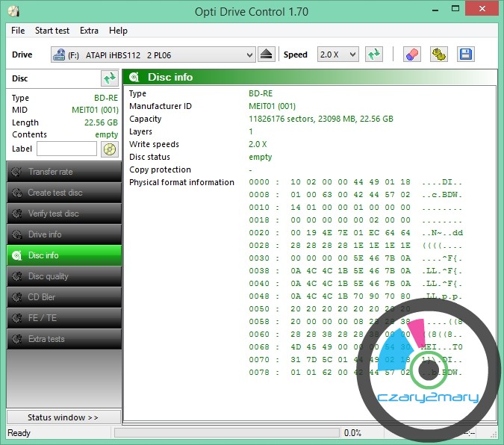The height and width of the screenshot is (445, 504).
Task: Select Transfer rate in sidebar
Action: click(x=63, y=172)
